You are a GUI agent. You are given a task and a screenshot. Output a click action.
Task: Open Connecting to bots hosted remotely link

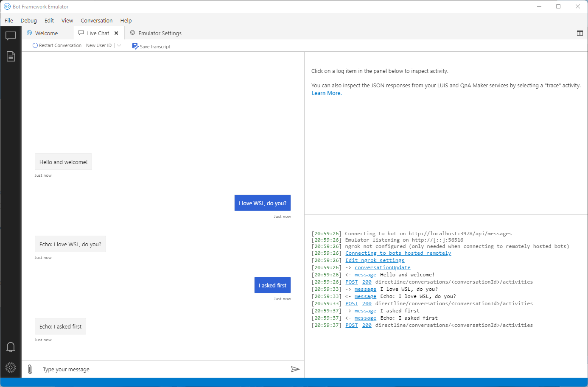click(x=398, y=253)
